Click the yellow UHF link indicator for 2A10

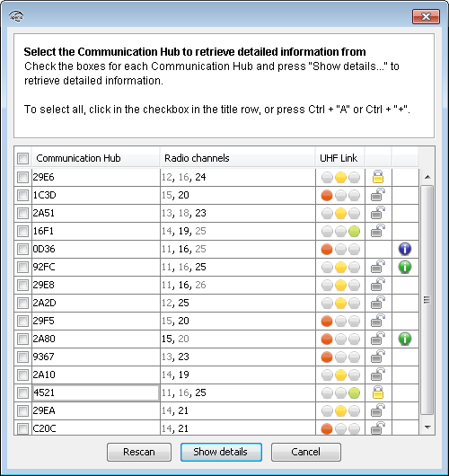click(x=340, y=375)
